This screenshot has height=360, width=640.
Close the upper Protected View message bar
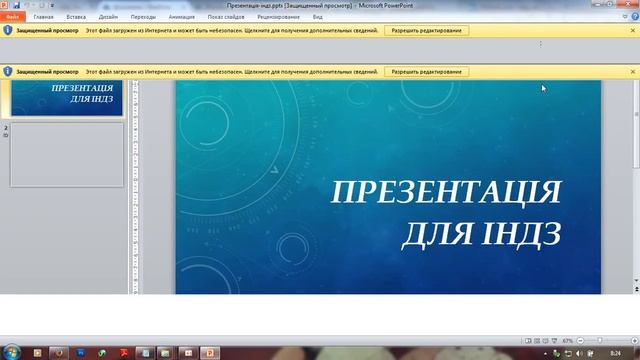633,31
